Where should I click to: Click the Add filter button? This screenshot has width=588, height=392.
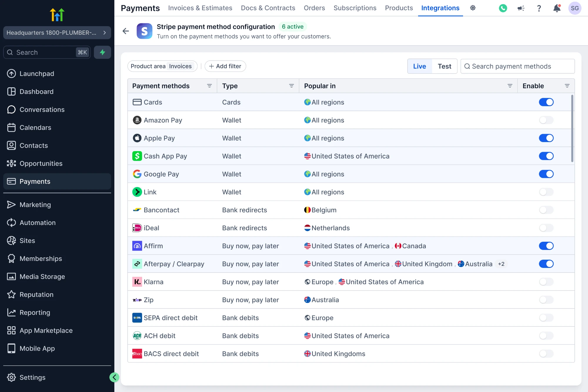[225, 66]
